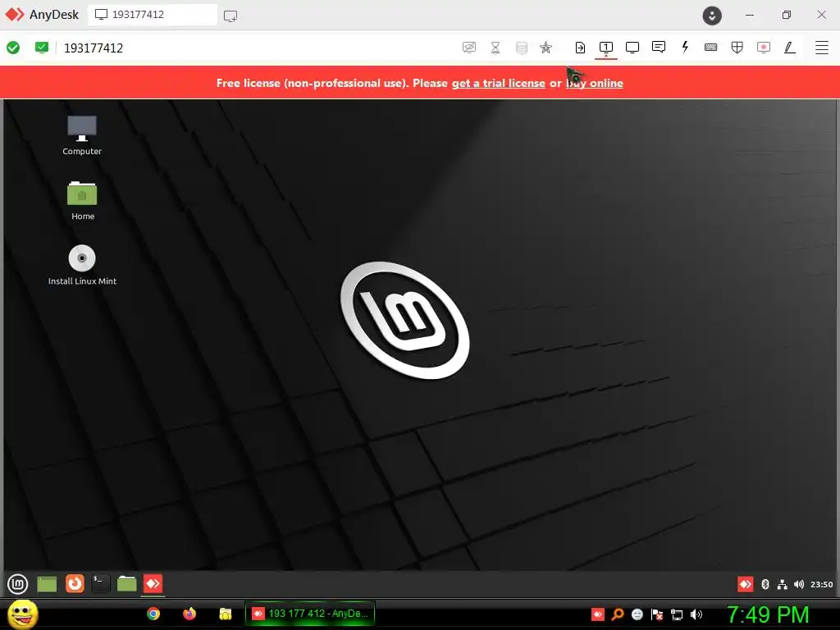The image size is (840, 630).
Task: Add session to favorites star icon
Action: pyautogui.click(x=546, y=48)
